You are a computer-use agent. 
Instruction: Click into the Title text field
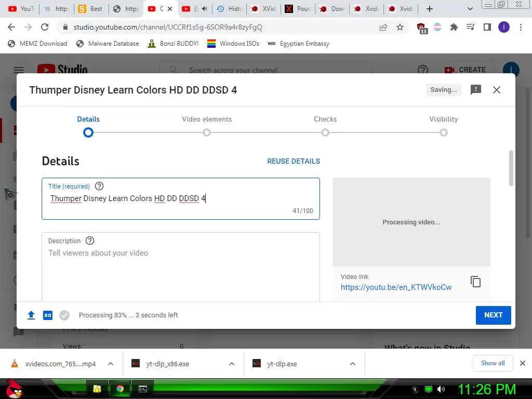tap(181, 199)
